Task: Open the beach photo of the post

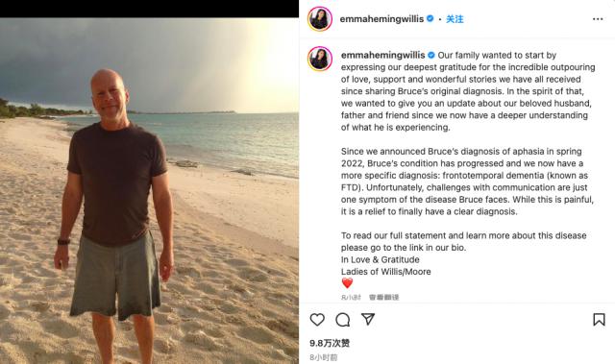Action: (149, 191)
